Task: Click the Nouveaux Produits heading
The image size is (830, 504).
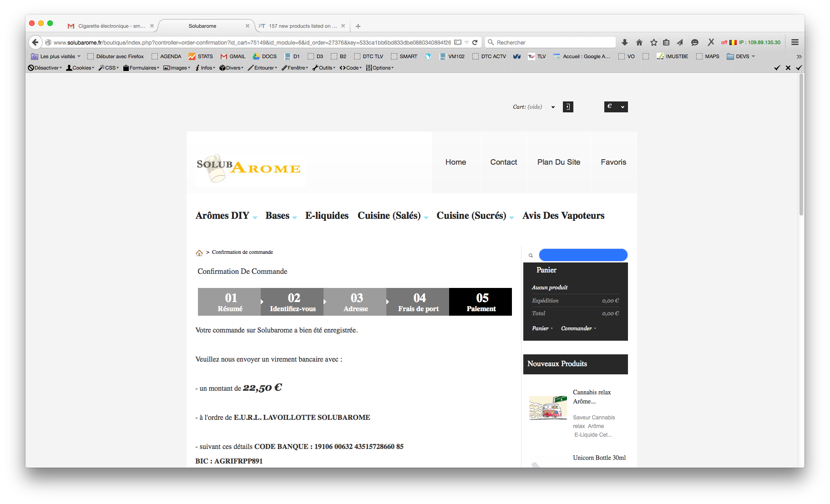Action: pyautogui.click(x=557, y=364)
